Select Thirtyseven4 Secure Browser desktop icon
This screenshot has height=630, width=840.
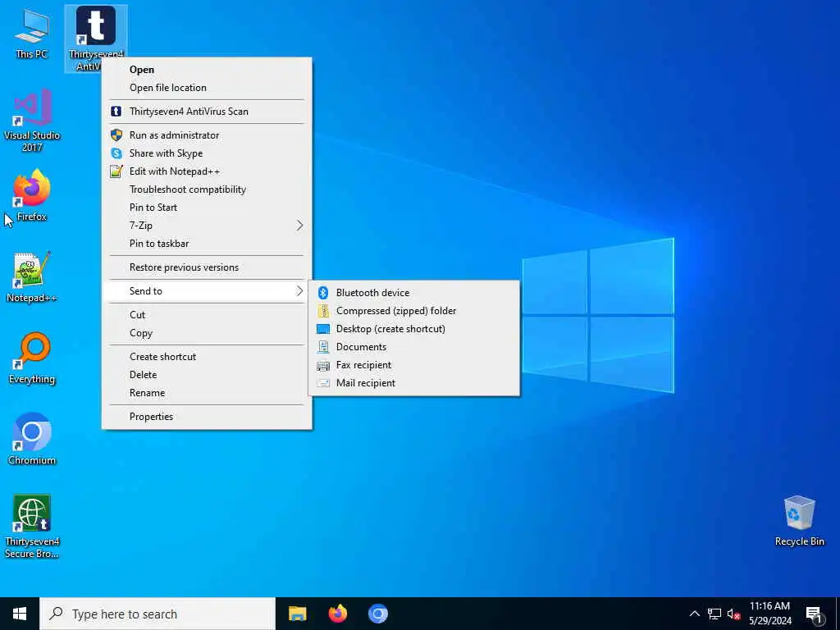pyautogui.click(x=32, y=526)
